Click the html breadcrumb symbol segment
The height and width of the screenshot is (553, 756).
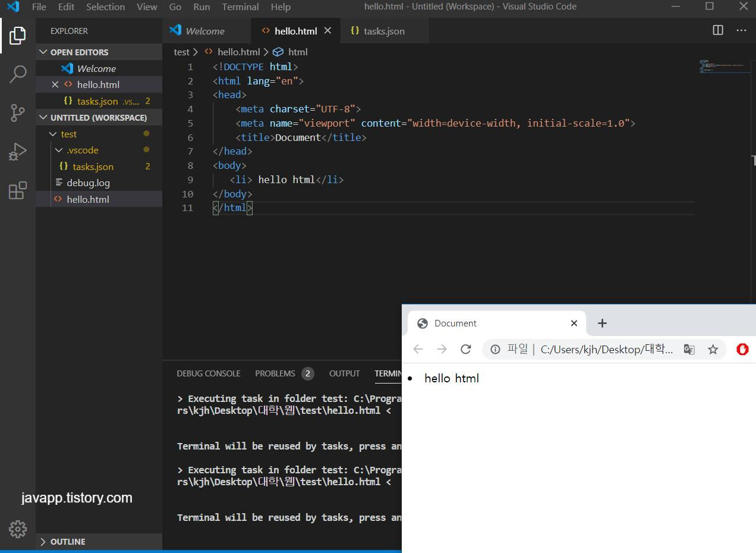point(298,52)
